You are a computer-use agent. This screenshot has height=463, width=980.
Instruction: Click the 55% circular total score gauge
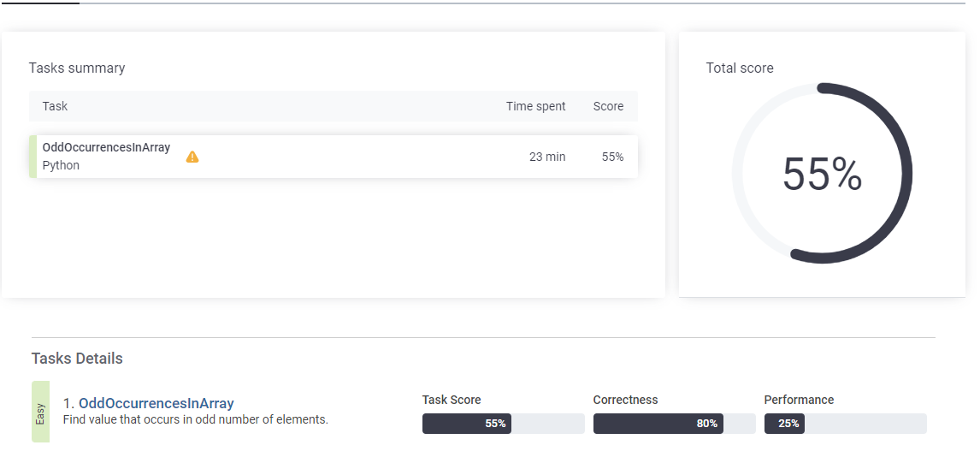[822, 174]
